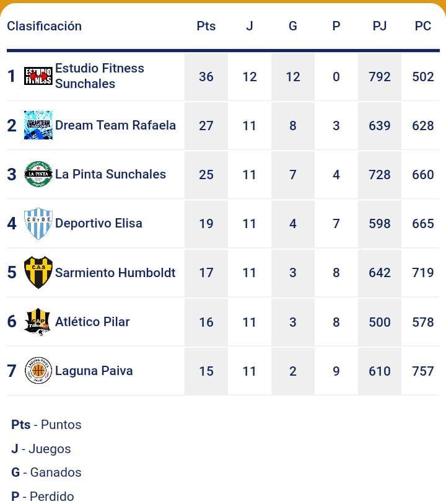The width and height of the screenshot is (446, 504).
Task: Click the Dream Team Rafaela logo
Action: point(38,125)
